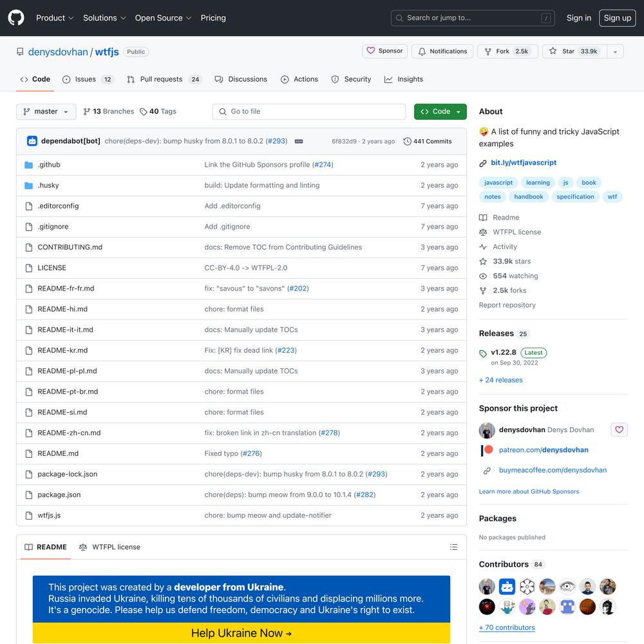Switch to the Actions tab

click(299, 79)
